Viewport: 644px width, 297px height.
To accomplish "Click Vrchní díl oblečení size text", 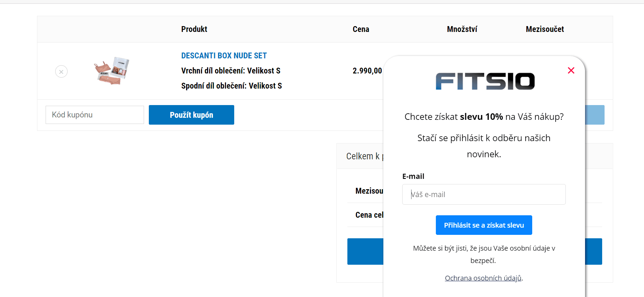I will (x=231, y=71).
